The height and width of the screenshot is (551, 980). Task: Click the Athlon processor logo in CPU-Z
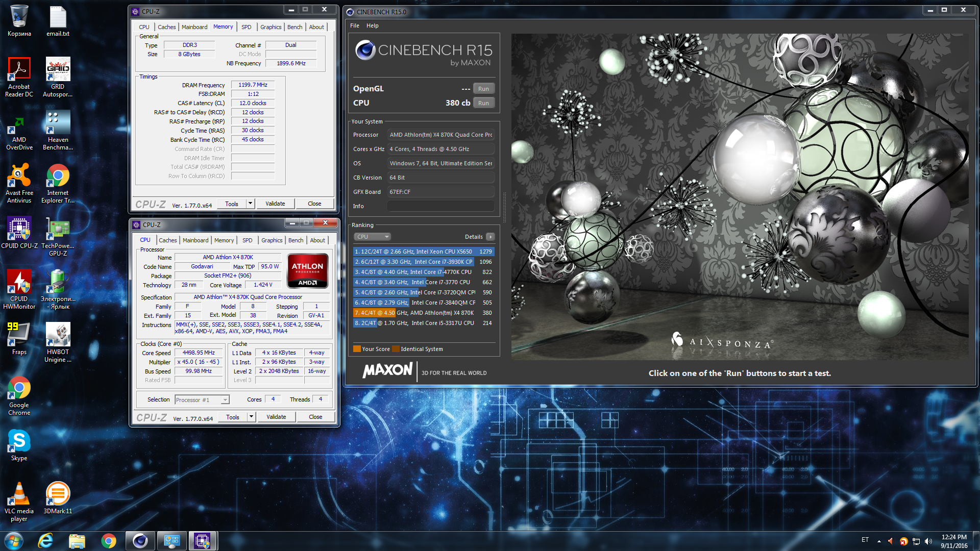(x=307, y=271)
